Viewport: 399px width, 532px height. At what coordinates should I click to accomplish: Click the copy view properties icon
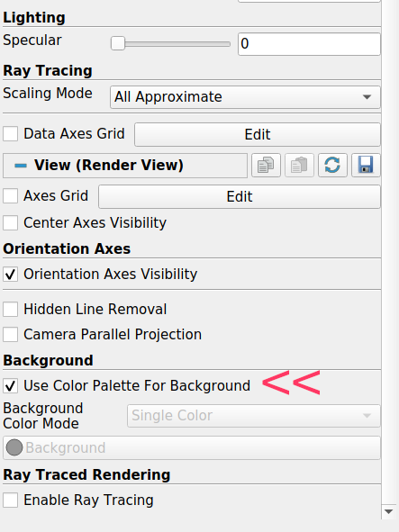click(266, 166)
